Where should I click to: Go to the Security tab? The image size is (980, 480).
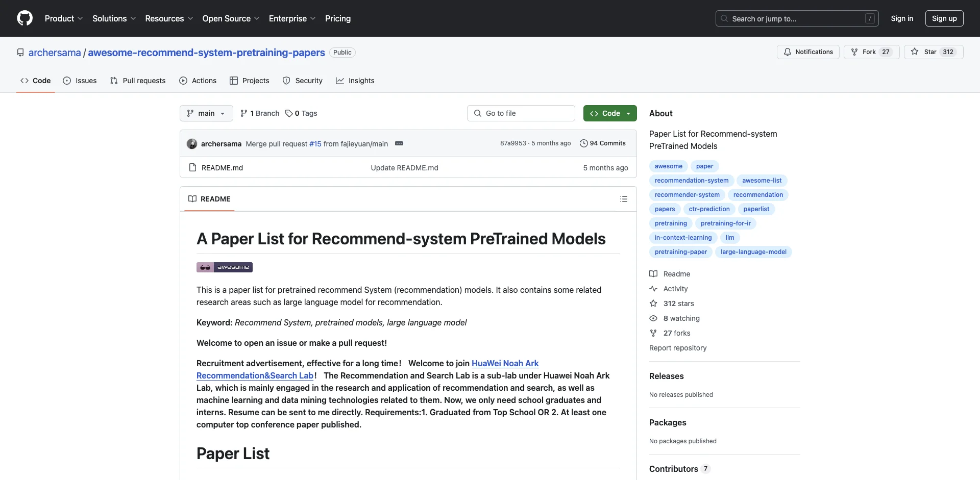coord(303,81)
